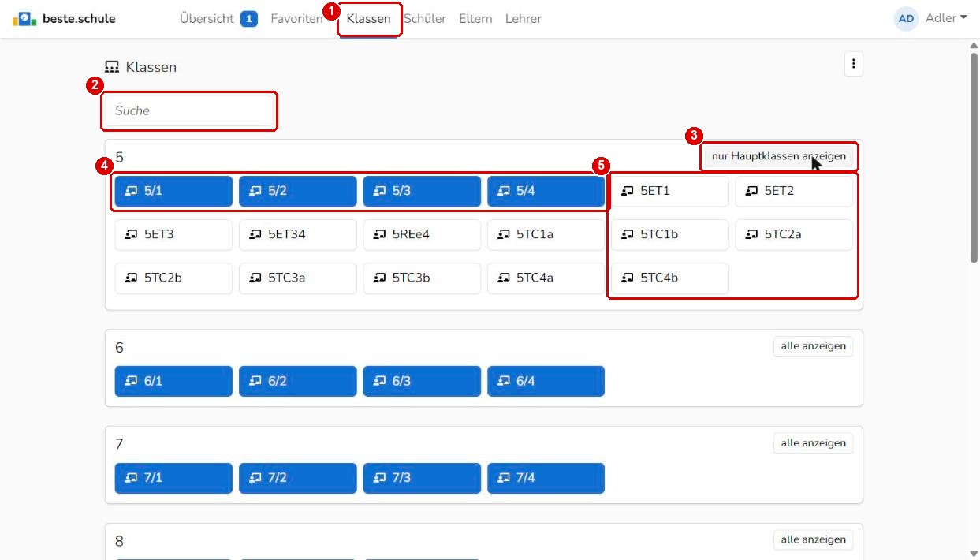Open class 7/3
Viewport: 980px width, 560px height.
pos(422,479)
